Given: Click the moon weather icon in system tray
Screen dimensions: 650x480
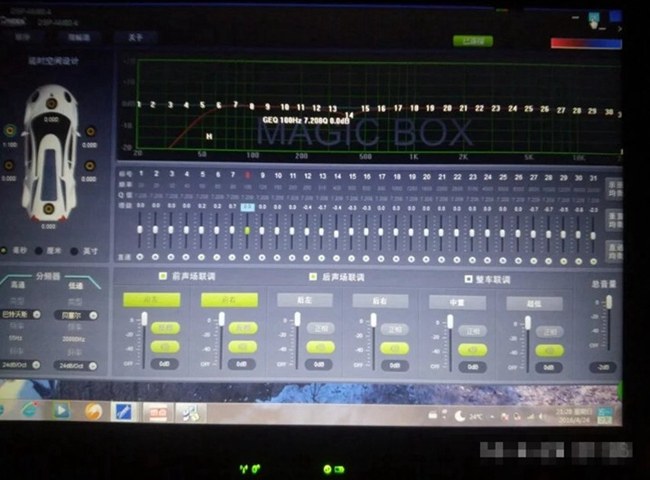Looking at the screenshot, I should (x=459, y=416).
